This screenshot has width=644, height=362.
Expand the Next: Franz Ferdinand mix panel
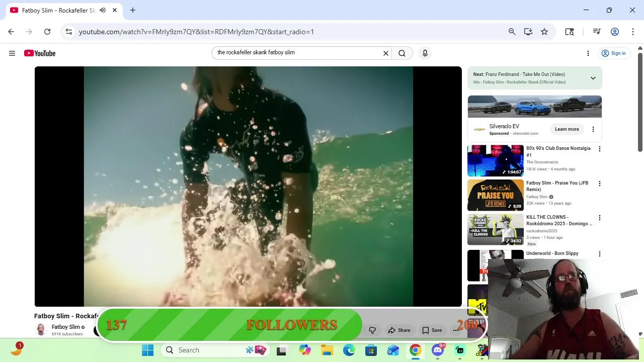593,78
